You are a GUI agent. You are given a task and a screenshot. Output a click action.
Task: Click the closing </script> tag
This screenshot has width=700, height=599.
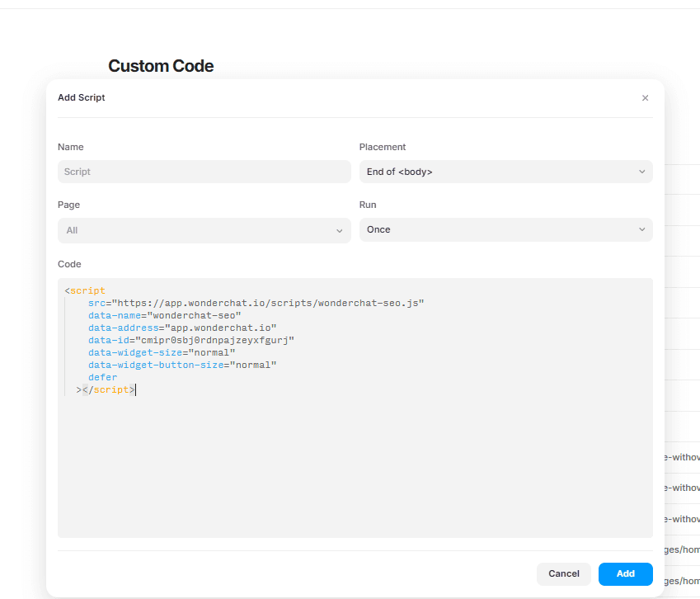[x=108, y=389]
